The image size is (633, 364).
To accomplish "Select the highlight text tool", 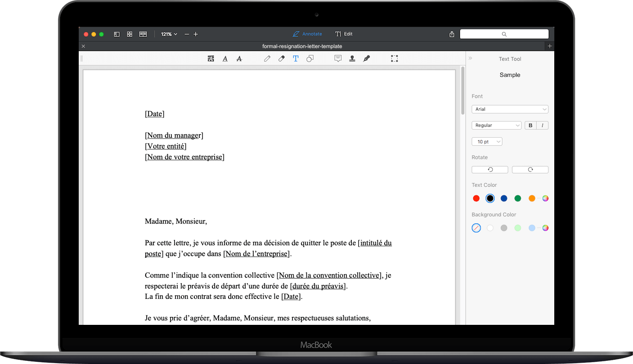I will [x=211, y=58].
